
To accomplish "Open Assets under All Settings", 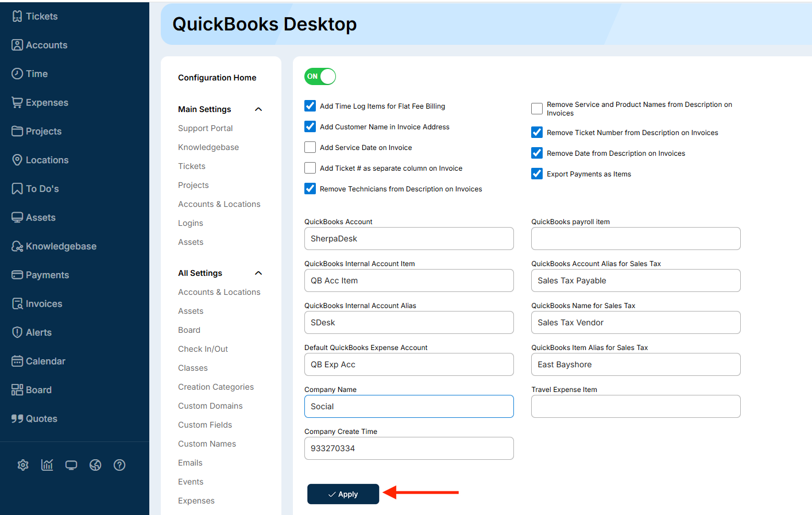I will pos(191,311).
